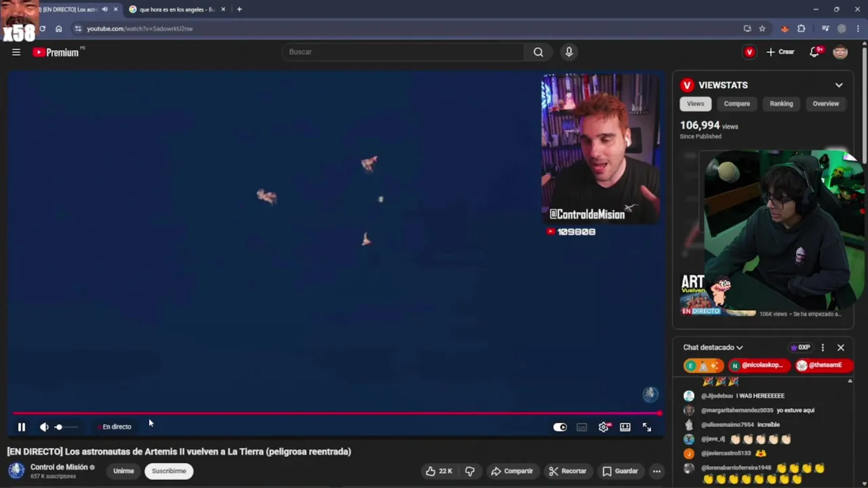
Task: Select the Compare tab in ViewStats
Action: tap(736, 104)
